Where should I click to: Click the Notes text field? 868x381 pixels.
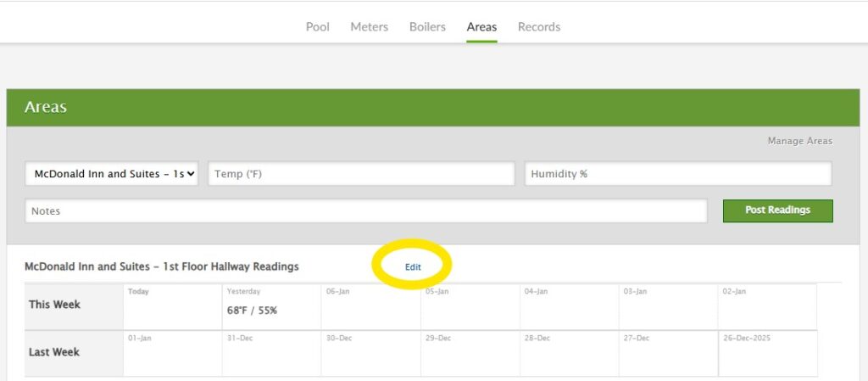tap(365, 210)
